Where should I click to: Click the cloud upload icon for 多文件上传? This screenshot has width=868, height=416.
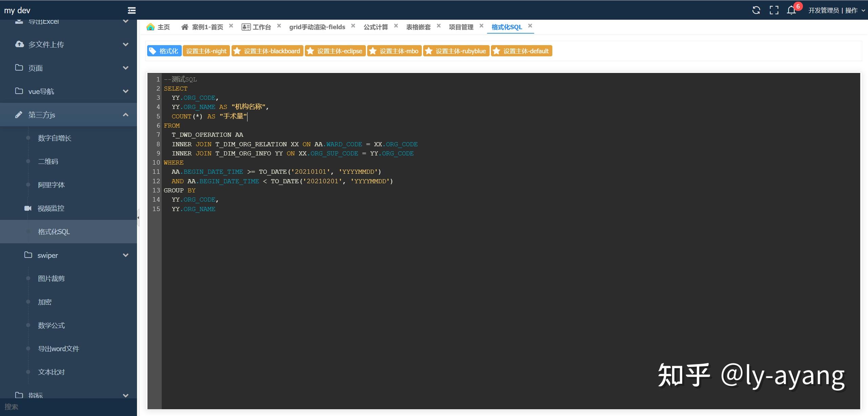tap(20, 44)
